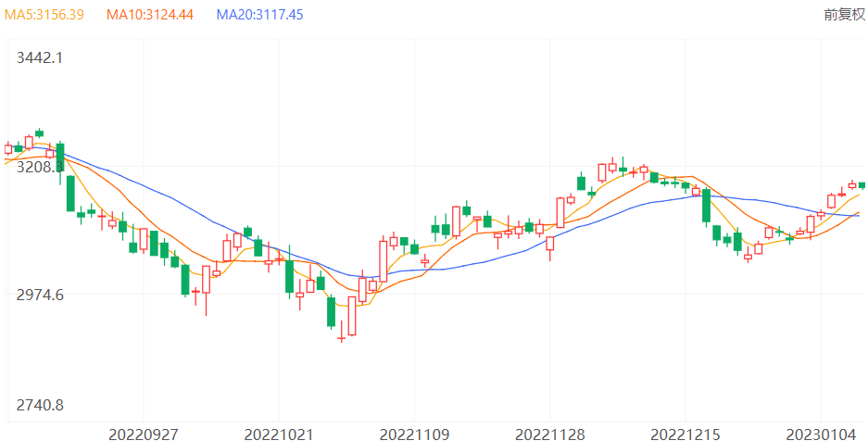868x441 pixels.
Task: Click the MA20:3117.45 indicator label
Action: coord(259,15)
